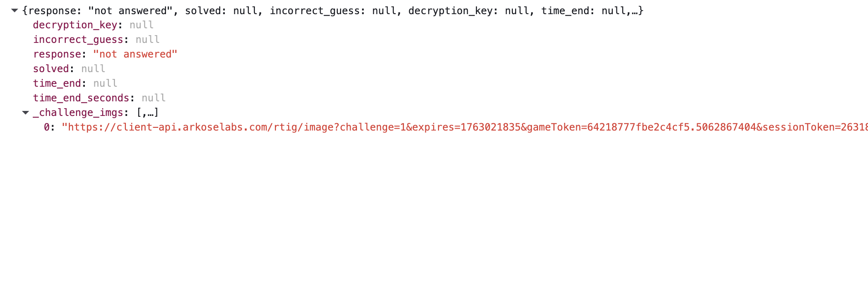Click the decryption_key property name
This screenshot has width=868, height=283.
tap(75, 25)
